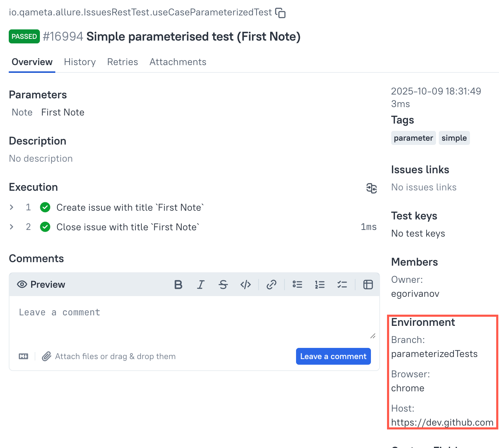Copy the full test name with copy icon

point(280,13)
